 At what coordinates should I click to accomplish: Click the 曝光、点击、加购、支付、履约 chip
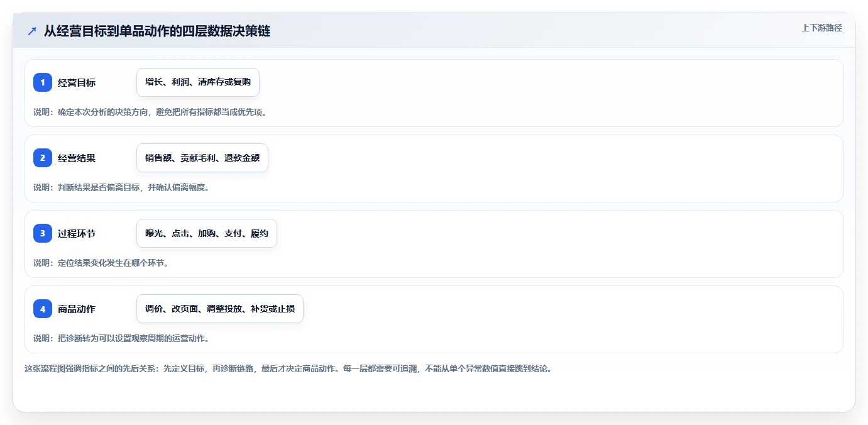point(207,233)
